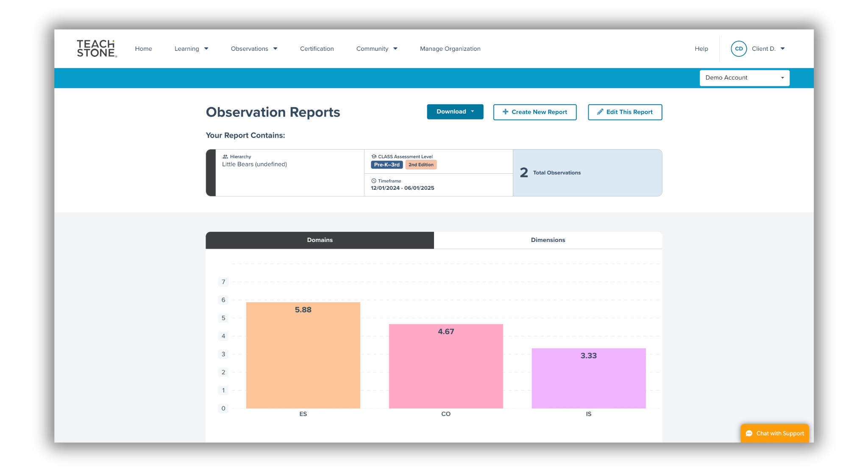
Task: Click the Hierarchy people icon
Action: tap(225, 157)
